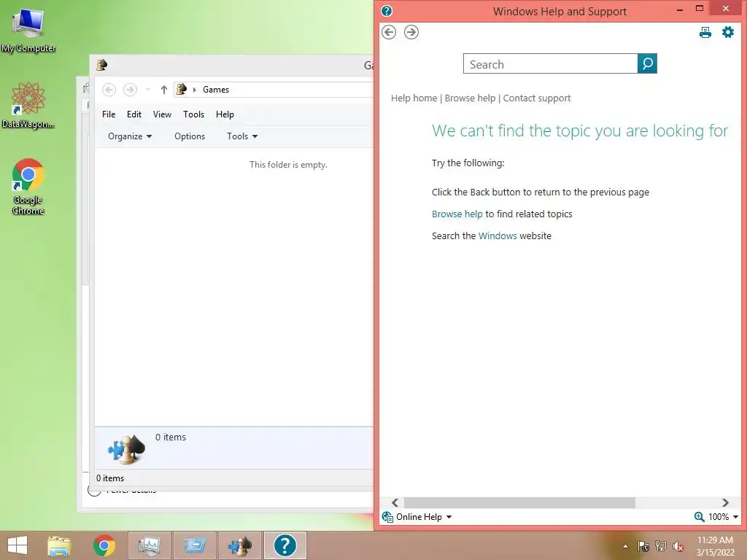Open the File menu in Games

pos(109,114)
